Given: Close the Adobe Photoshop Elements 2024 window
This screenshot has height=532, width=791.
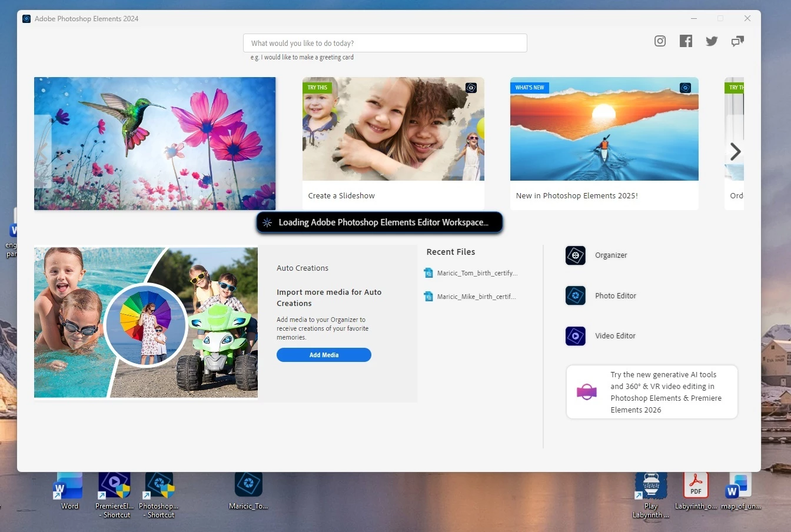Looking at the screenshot, I should tap(747, 18).
